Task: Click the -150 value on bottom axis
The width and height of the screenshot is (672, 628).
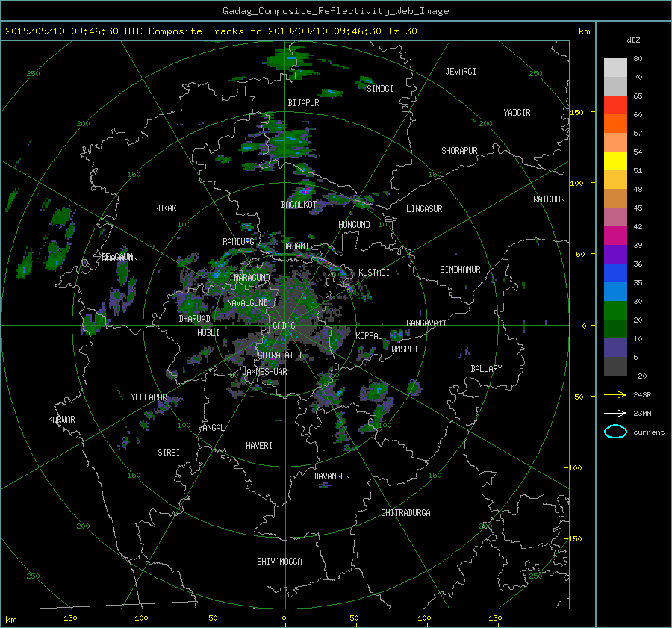Action: [x=68, y=618]
